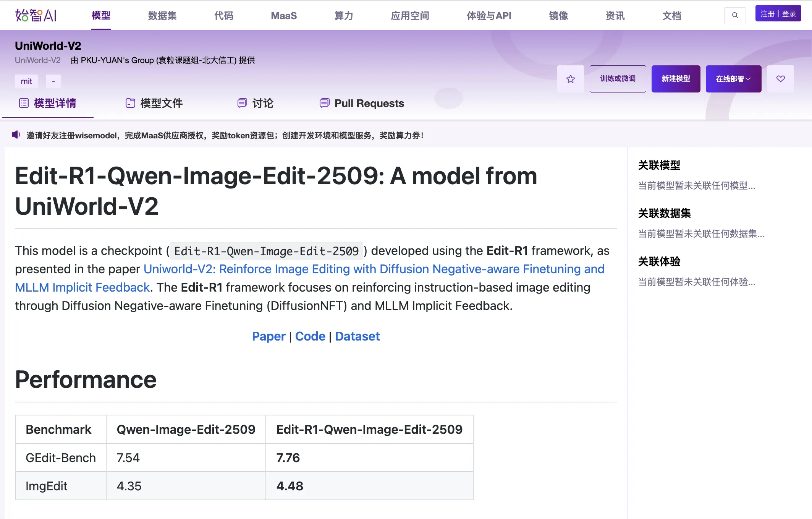Click the 注册 | 登录 button
812x519 pixels.
point(778,14)
